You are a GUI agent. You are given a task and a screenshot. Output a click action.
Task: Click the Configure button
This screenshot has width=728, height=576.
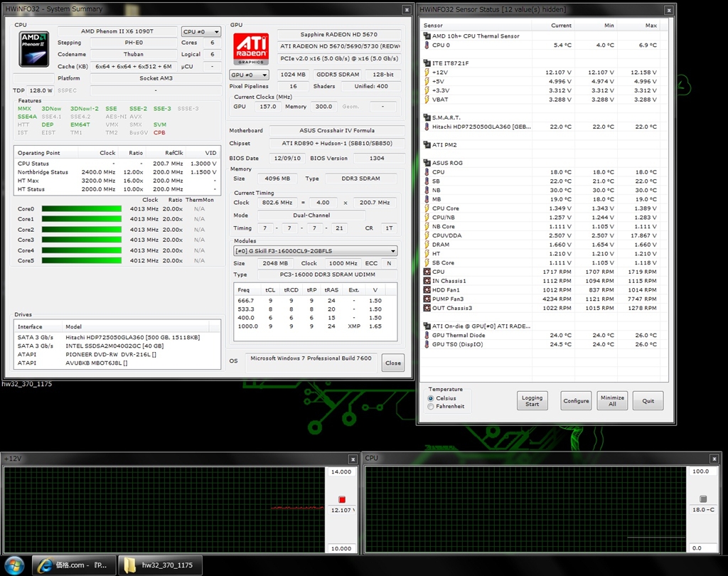576,400
